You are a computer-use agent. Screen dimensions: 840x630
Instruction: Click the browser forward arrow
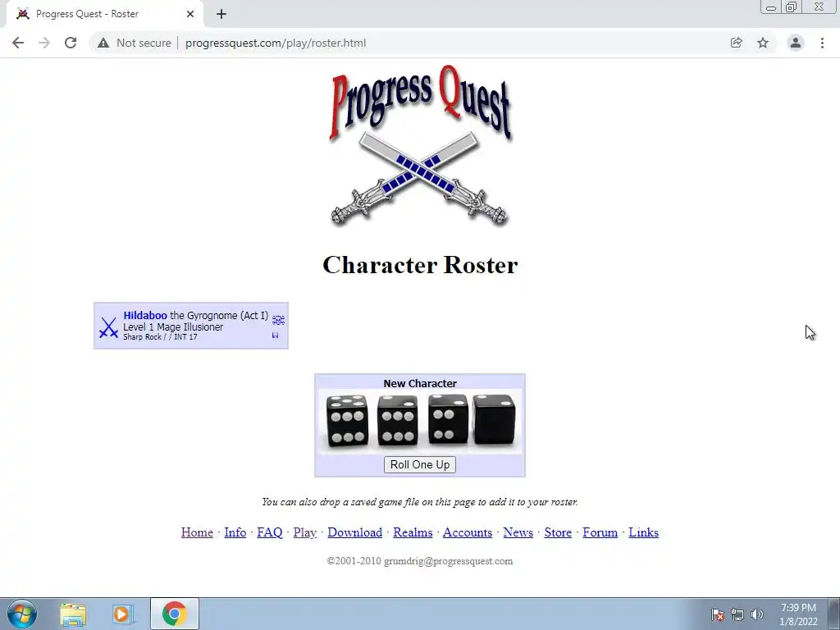(44, 43)
